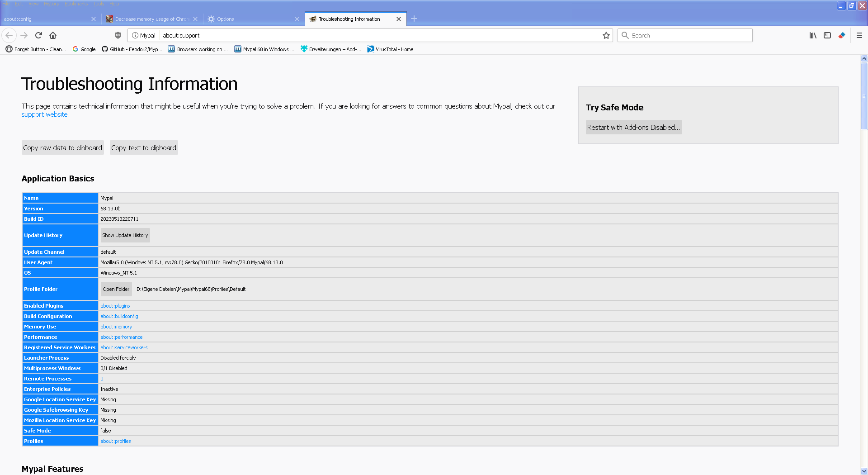868x475 pixels.
Task: Click Show Update History button
Action: pyautogui.click(x=125, y=235)
